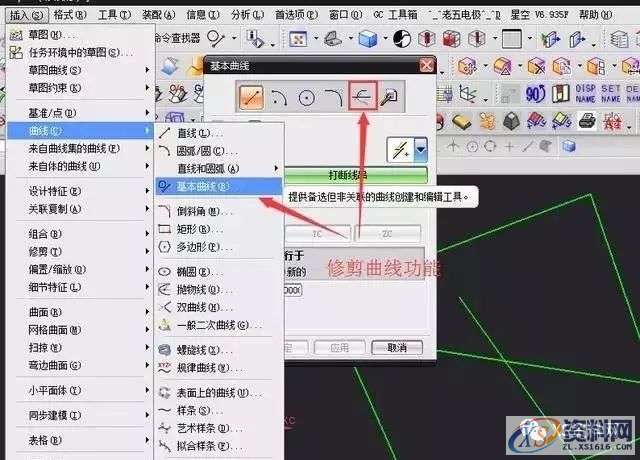Viewport: 640px width, 460px height.
Task: Click the Fit view toolbar icon
Action: point(298,39)
